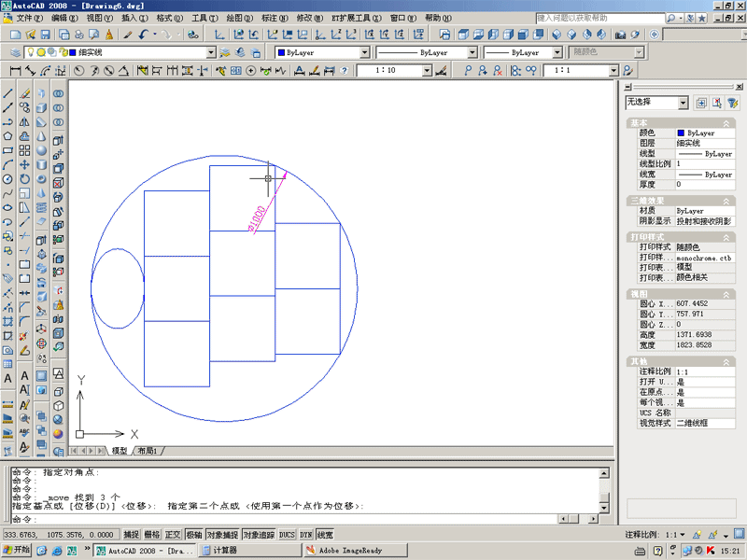Viewport: 747px width, 560px height.
Task: Toggle DYN dynamic input
Action: 306,535
